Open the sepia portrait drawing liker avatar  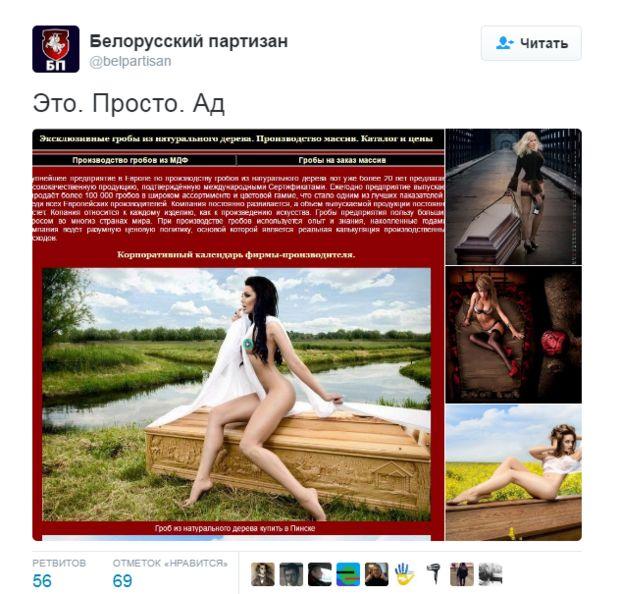tap(263, 574)
